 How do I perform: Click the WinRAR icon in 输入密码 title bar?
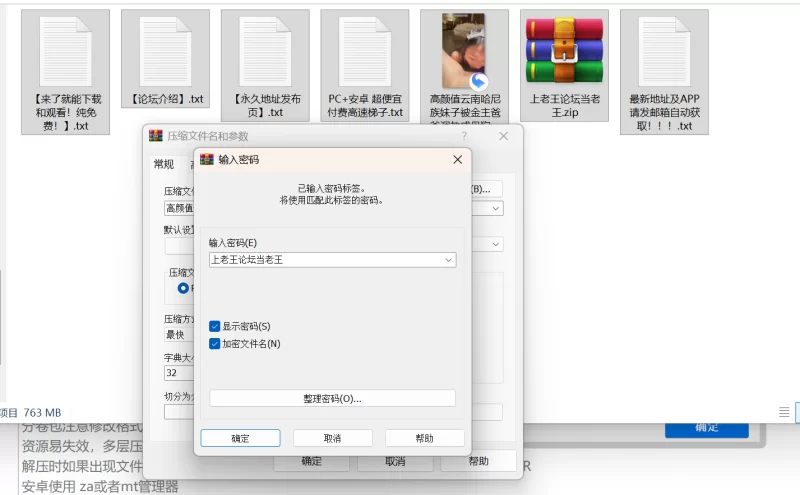(x=207, y=159)
